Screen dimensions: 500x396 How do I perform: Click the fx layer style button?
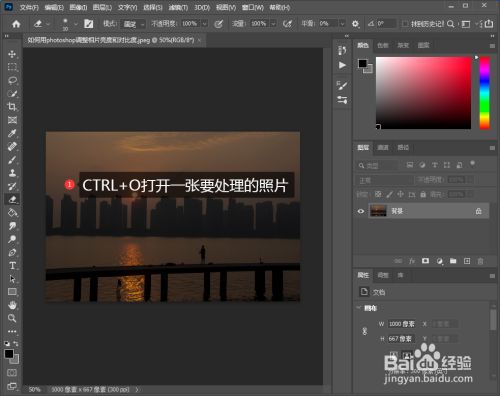[412, 261]
